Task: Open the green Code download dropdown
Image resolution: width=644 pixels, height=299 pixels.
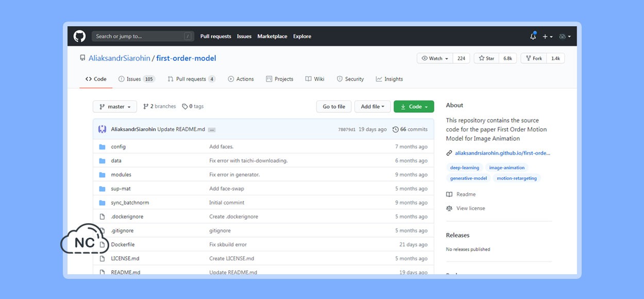Action: (x=414, y=107)
